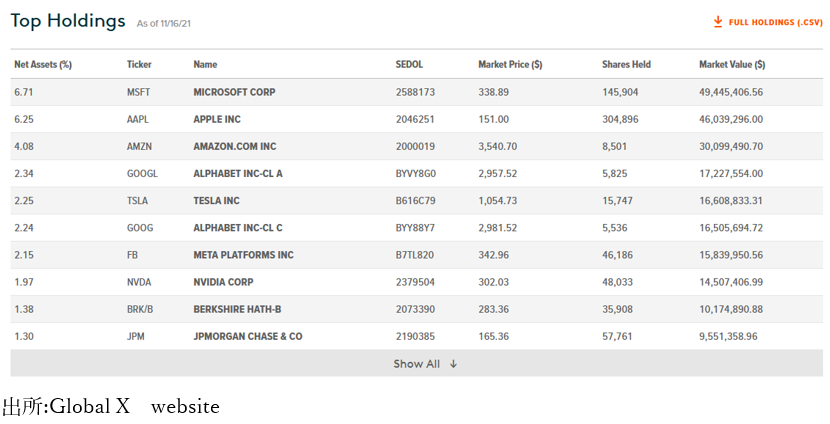Open the FULL HOLDINGS (.CSV) download link

tap(768, 22)
